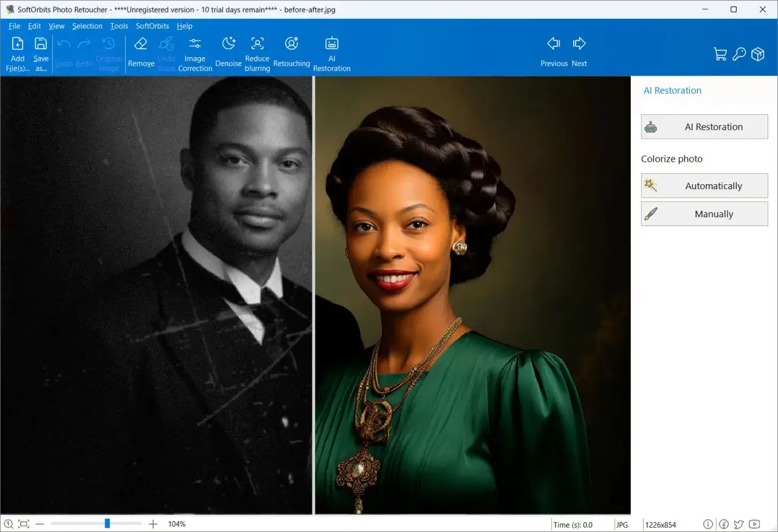Click the AI Restoration toolbar icon

(x=332, y=53)
